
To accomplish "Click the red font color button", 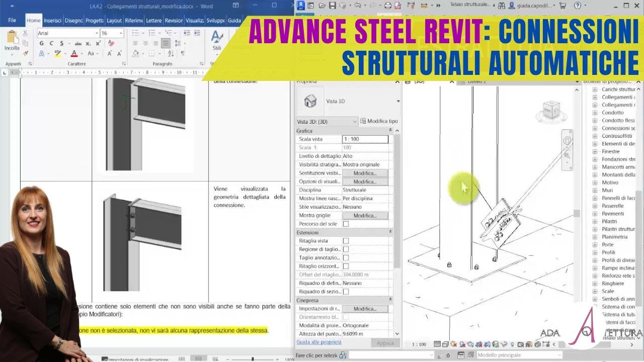I will click(x=74, y=53).
